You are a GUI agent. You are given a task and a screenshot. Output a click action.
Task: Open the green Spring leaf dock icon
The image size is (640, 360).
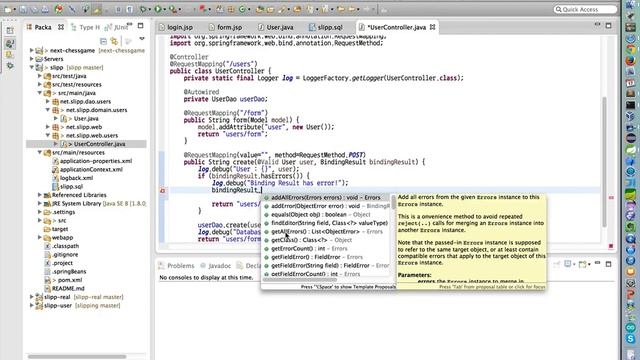[x=631, y=149]
